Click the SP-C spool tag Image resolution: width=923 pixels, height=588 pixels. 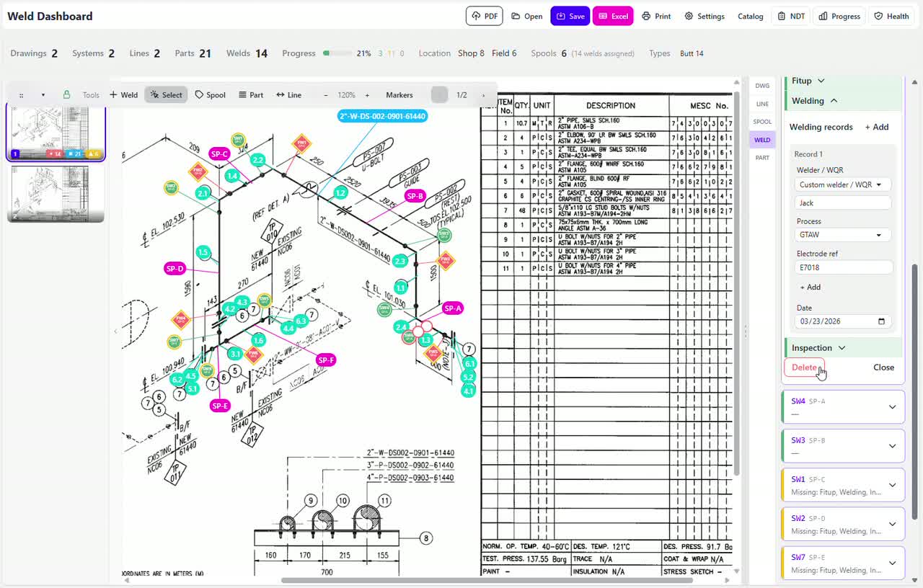[219, 153]
